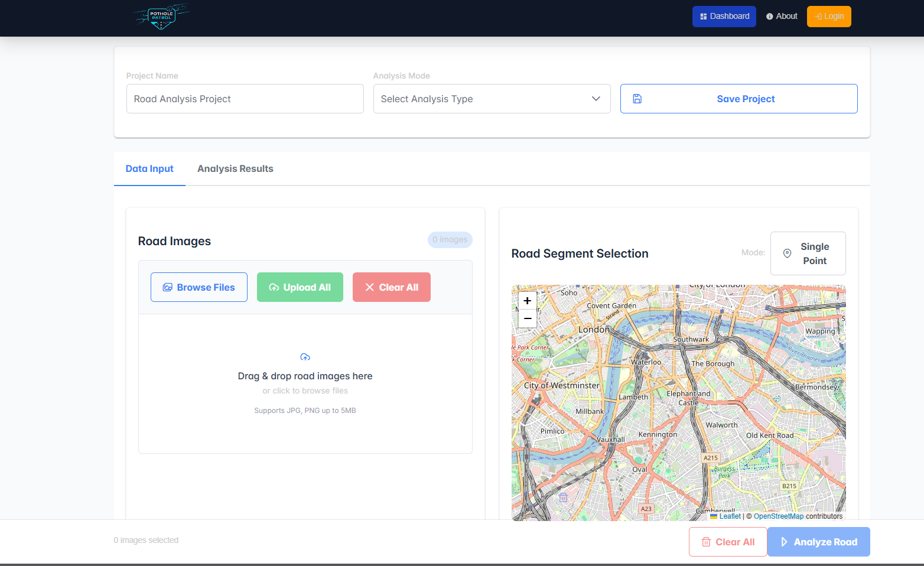
Task: Browse files for road images
Action: [199, 287]
